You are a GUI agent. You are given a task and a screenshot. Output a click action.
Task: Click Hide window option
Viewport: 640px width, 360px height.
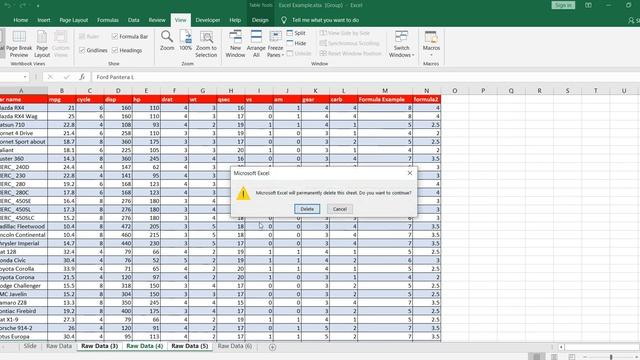pyautogui.click(x=296, y=43)
